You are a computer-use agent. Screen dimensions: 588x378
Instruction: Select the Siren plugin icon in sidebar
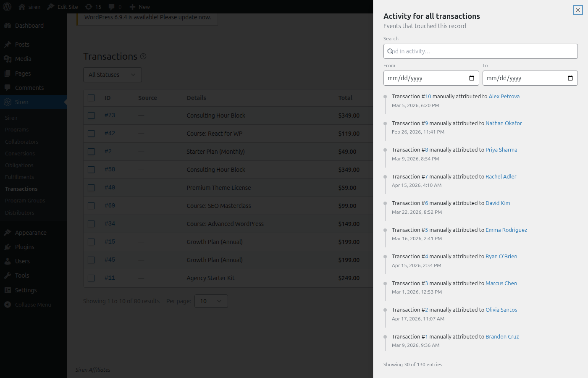(9, 102)
